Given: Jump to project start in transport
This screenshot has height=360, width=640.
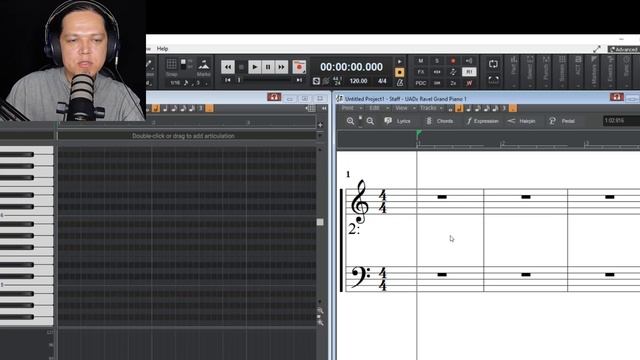Looking at the screenshot, I should [228, 80].
